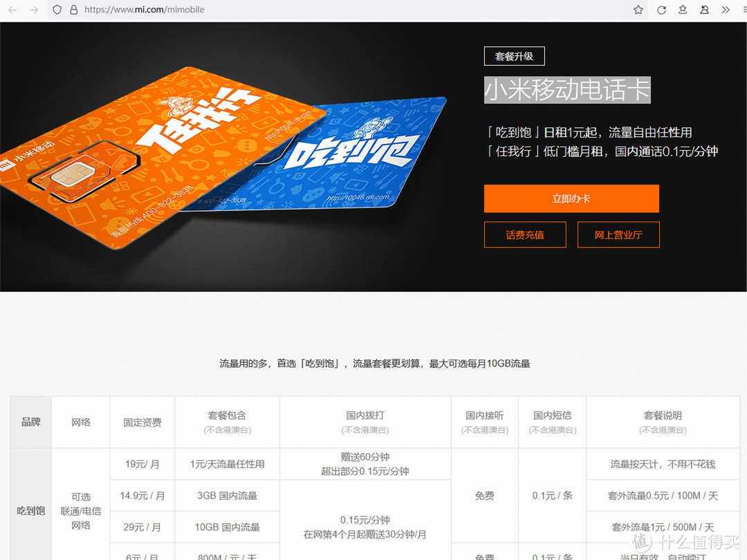
Task: Select the highlighted 小米移动电话卡 title
Action: coord(567,90)
